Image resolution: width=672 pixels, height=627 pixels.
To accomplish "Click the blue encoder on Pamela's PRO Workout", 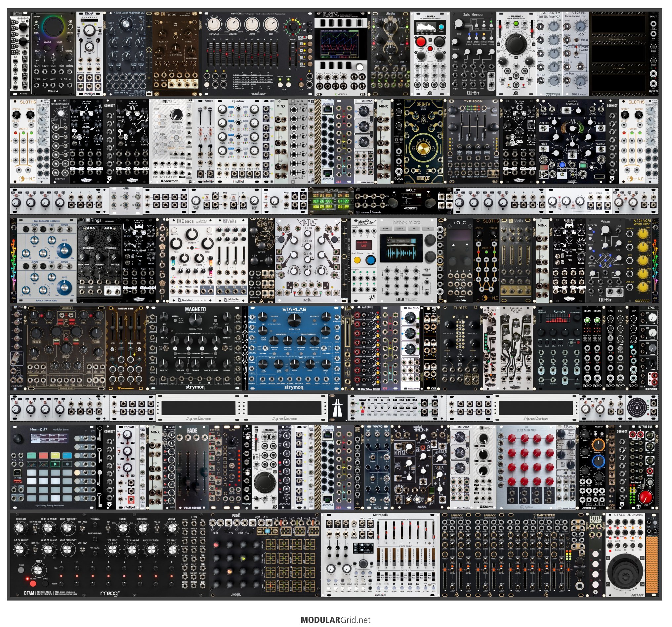I will pyautogui.click(x=370, y=260).
